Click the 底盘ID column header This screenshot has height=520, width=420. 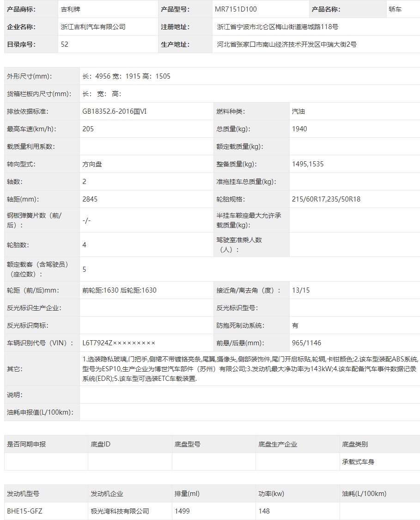click(100, 444)
